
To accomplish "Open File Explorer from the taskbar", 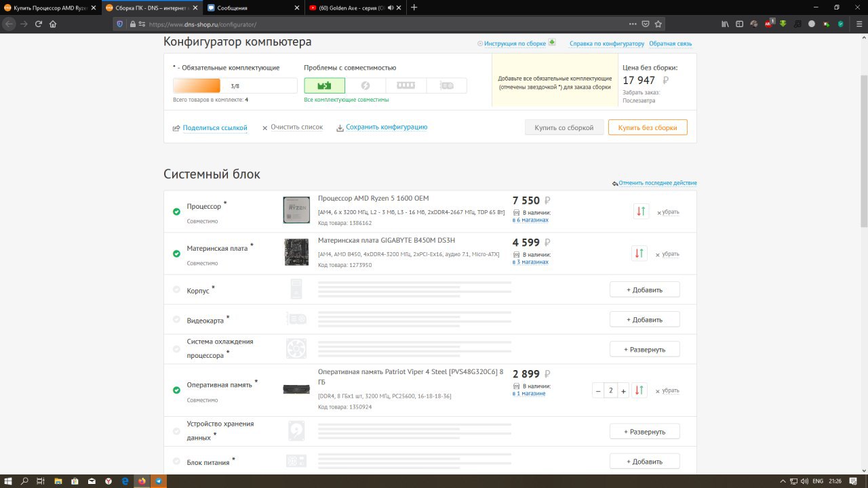I will click(x=58, y=481).
